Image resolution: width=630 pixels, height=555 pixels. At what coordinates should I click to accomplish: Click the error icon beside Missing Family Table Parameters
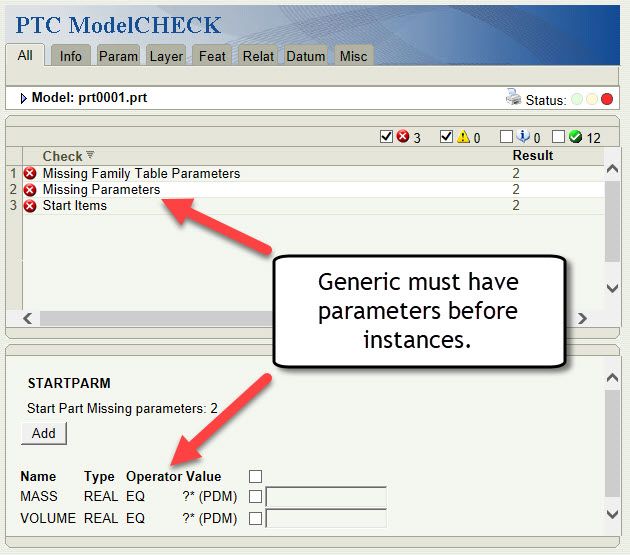(x=30, y=173)
